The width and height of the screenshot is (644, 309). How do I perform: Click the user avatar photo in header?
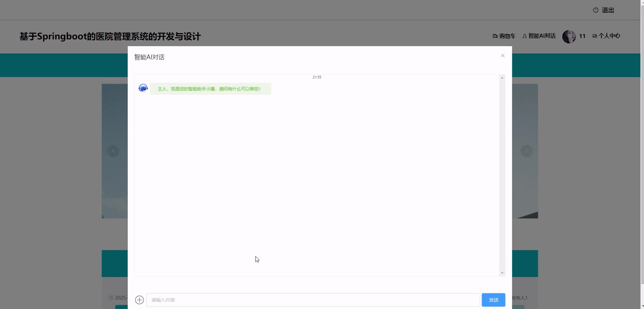click(x=569, y=37)
